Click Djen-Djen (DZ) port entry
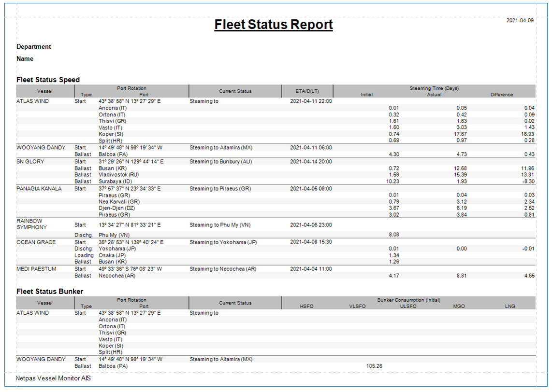 [116, 208]
